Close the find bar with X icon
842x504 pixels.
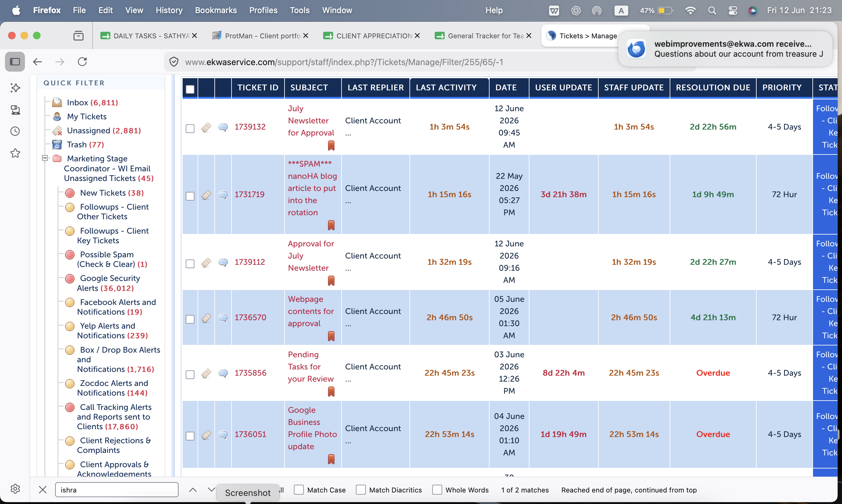42,490
